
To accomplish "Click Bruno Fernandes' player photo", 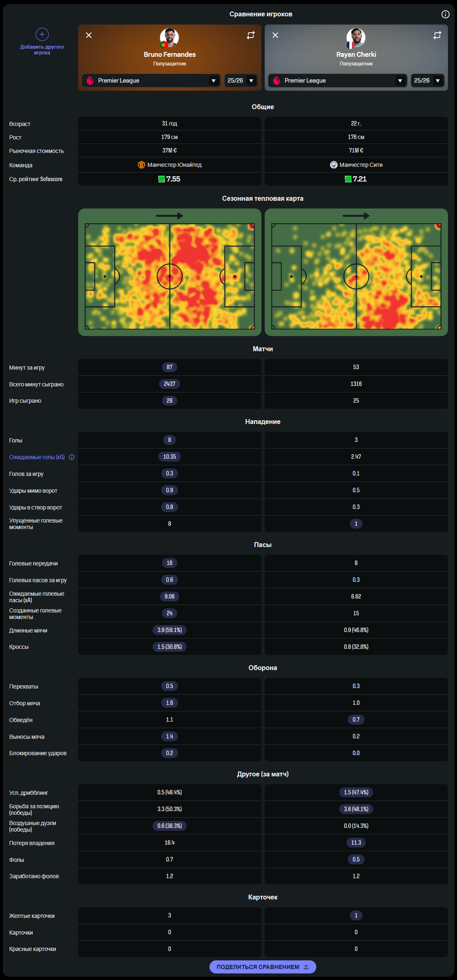I will (x=169, y=38).
